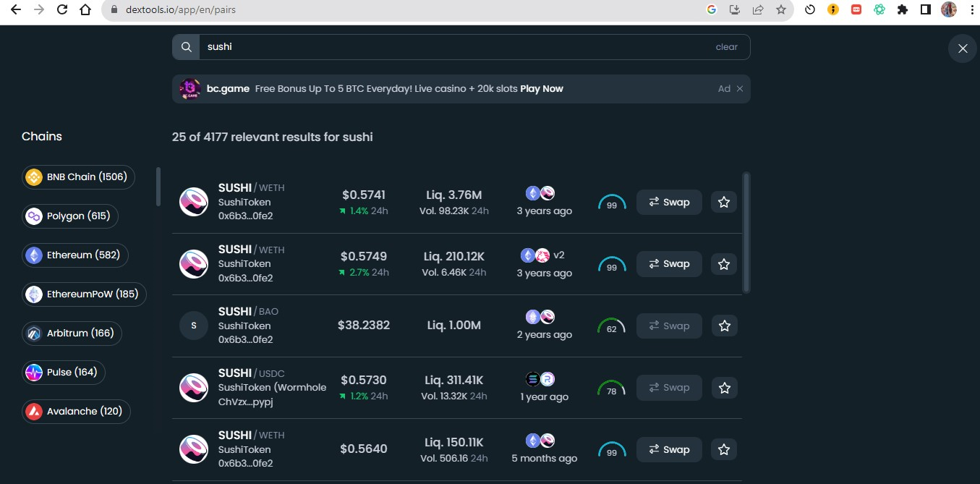The image size is (980, 484).
Task: Click Sushi logo of $0.5741 pair
Action: click(193, 202)
